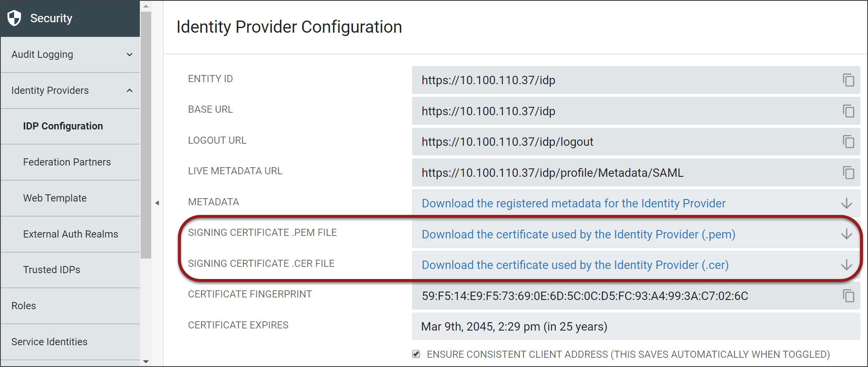Viewport: 868px width, 367px height.
Task: Click the Security shield icon
Action: [14, 18]
